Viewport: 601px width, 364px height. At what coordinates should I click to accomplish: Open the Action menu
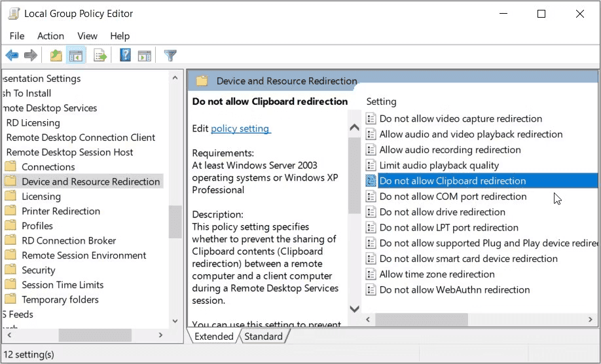tap(50, 36)
